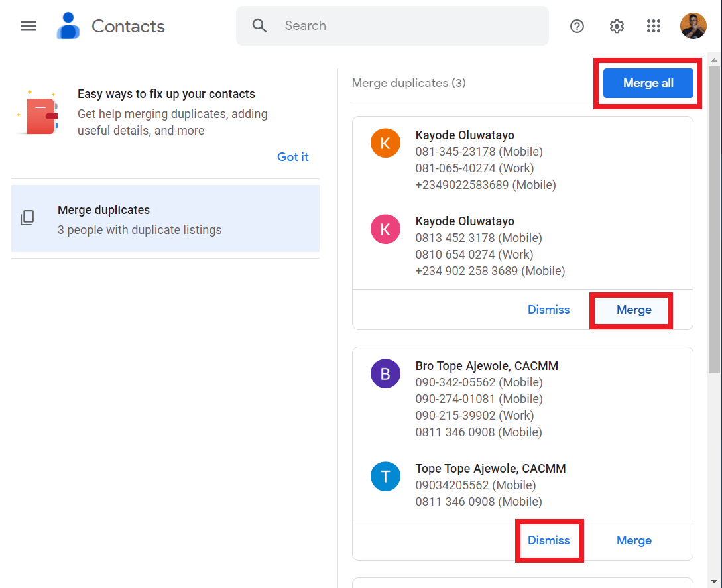Open the Settings gear menu
Image resolution: width=722 pixels, height=588 pixels.
(x=617, y=26)
